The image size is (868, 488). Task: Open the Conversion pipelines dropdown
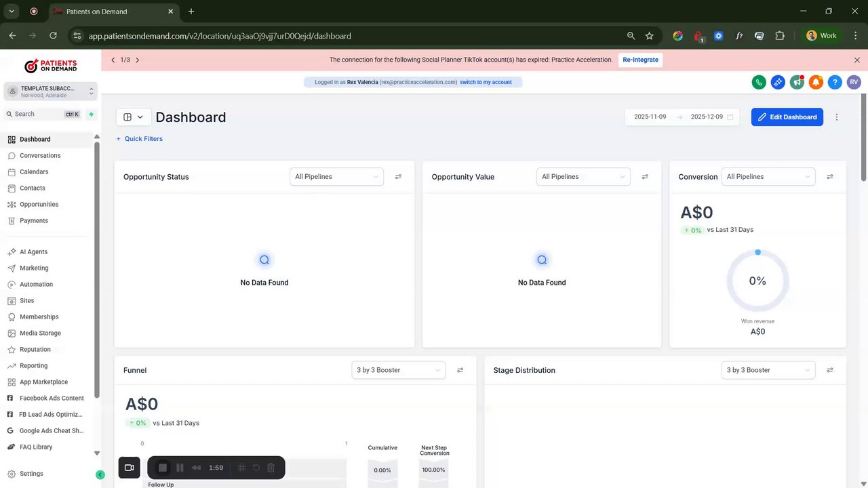click(768, 177)
